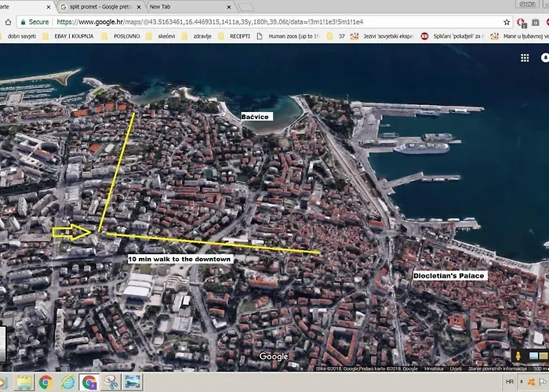Launch Google Chrome from taskbar
The height and width of the screenshot is (392, 549).
point(45,383)
